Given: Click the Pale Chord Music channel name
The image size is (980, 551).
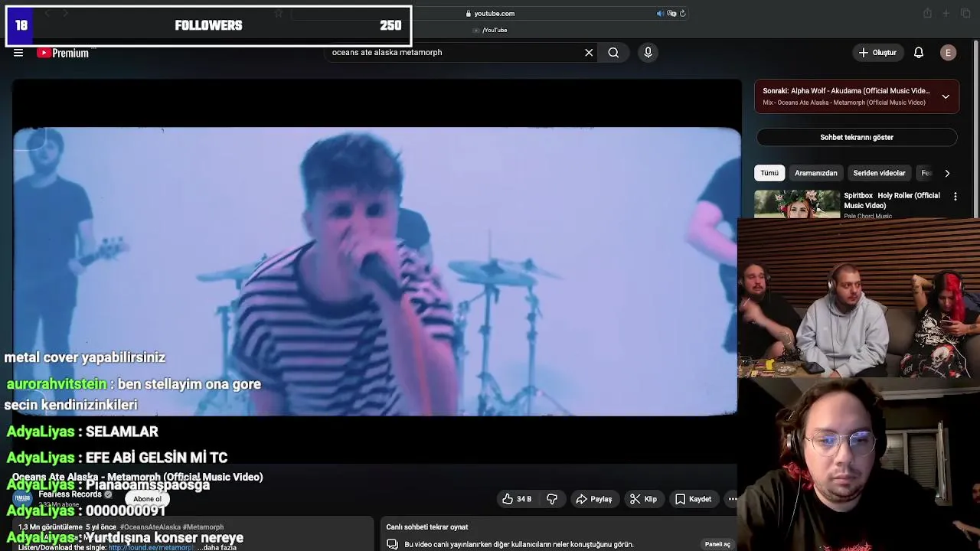Looking at the screenshot, I should tap(867, 216).
